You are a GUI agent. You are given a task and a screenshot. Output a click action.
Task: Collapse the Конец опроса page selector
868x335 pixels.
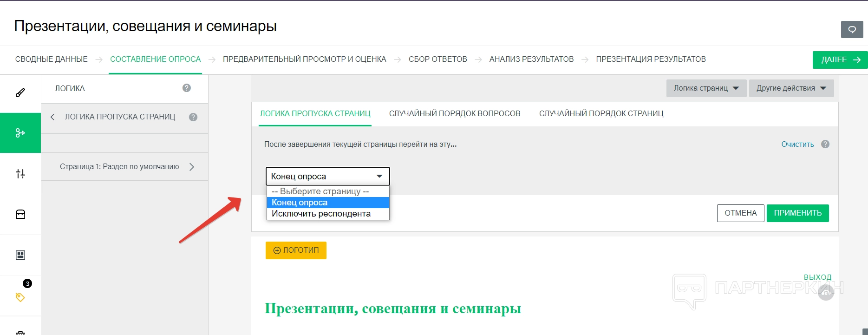[x=328, y=177]
